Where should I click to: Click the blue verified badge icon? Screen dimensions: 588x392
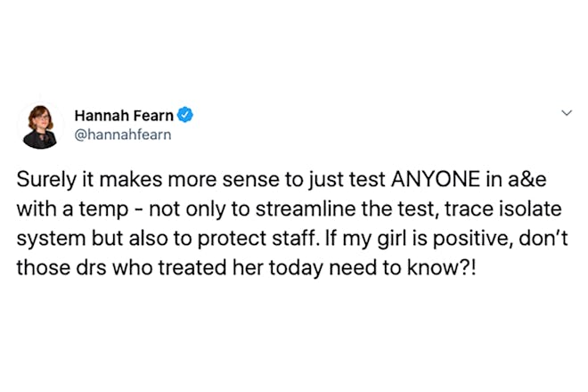click(185, 115)
